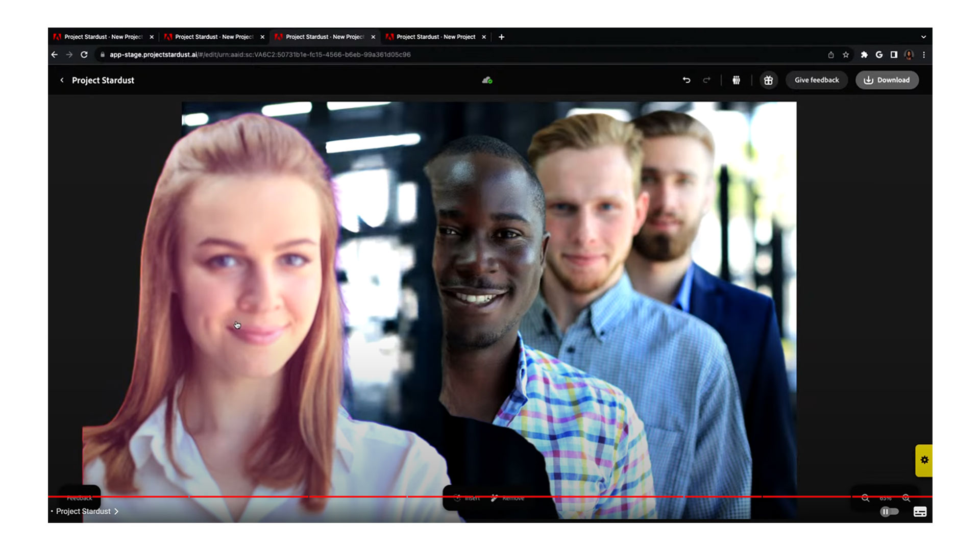Click the redo arrow icon
Screen dimensions: 980x551
click(706, 80)
